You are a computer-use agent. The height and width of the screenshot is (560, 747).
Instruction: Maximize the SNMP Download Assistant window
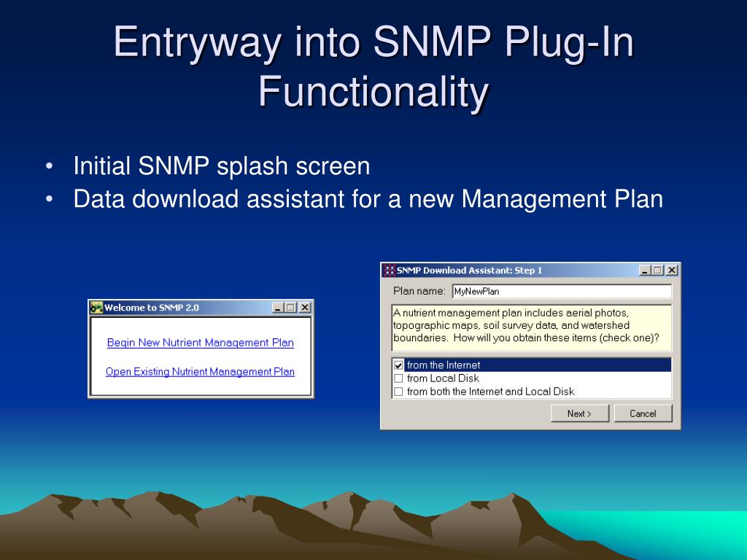[x=657, y=271]
